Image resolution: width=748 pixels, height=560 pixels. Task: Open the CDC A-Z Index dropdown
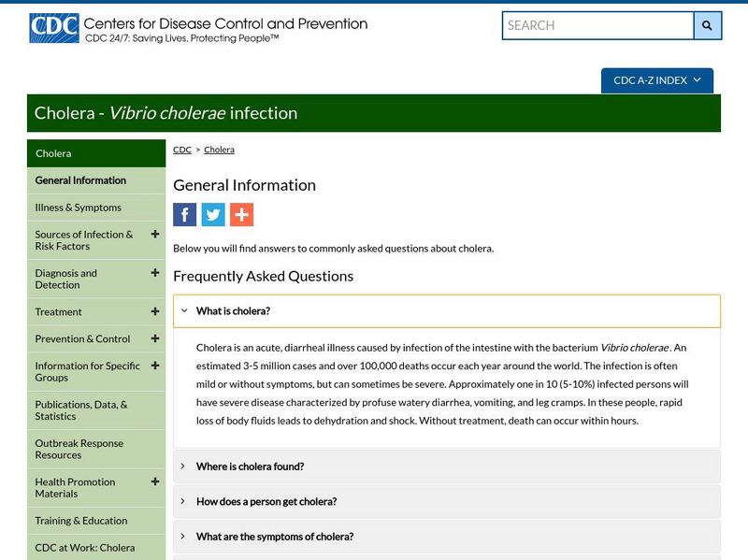click(657, 80)
